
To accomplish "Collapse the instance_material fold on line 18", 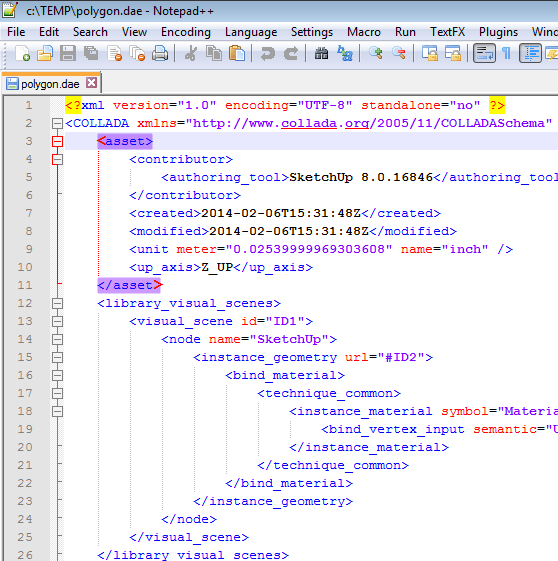I will click(x=57, y=411).
